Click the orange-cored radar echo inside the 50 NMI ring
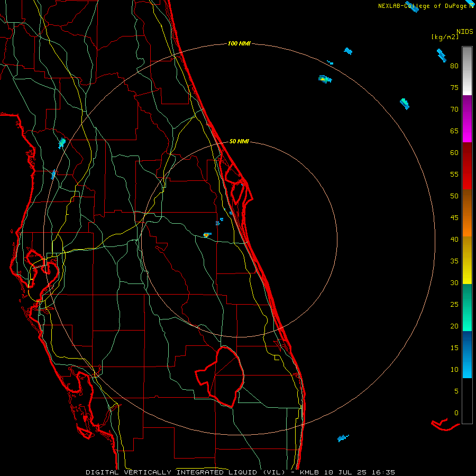The width and height of the screenshot is (476, 476). pyautogui.click(x=207, y=235)
